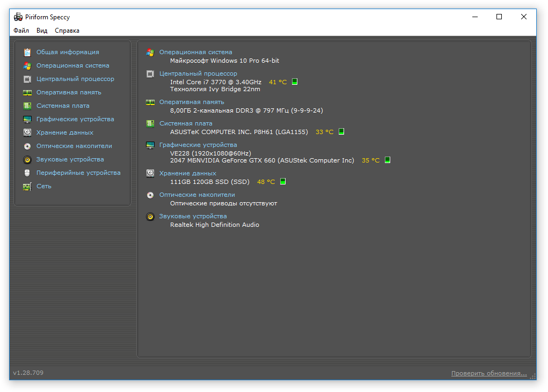Select Сеть in the sidebar
Image resolution: width=548 pixels, height=392 pixels.
(x=44, y=187)
